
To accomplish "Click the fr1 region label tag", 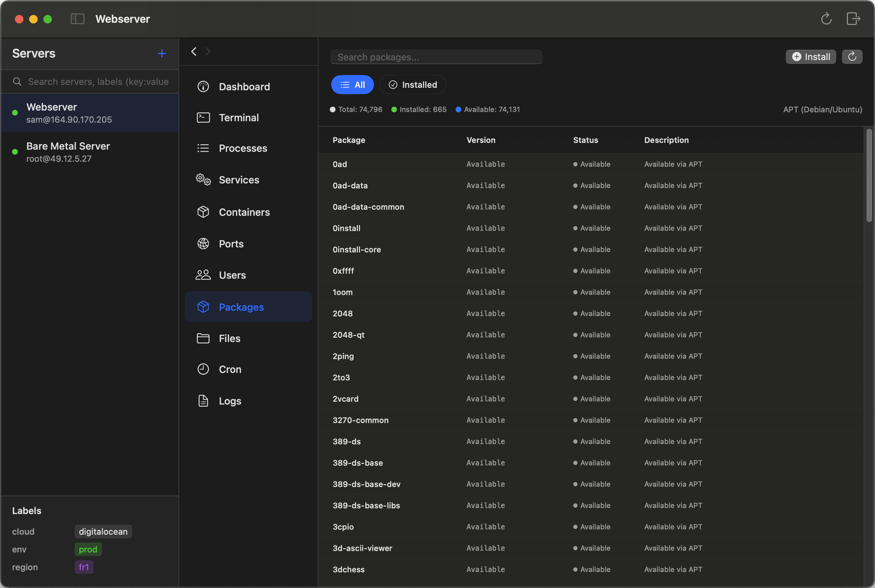I will click(x=84, y=567).
